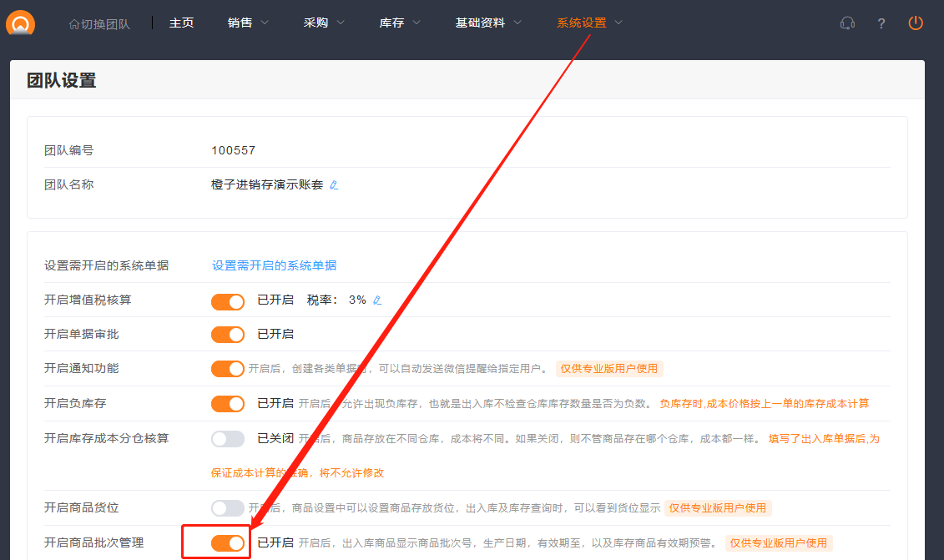Click 切换团队 home icon
The image size is (944, 560).
[74, 24]
